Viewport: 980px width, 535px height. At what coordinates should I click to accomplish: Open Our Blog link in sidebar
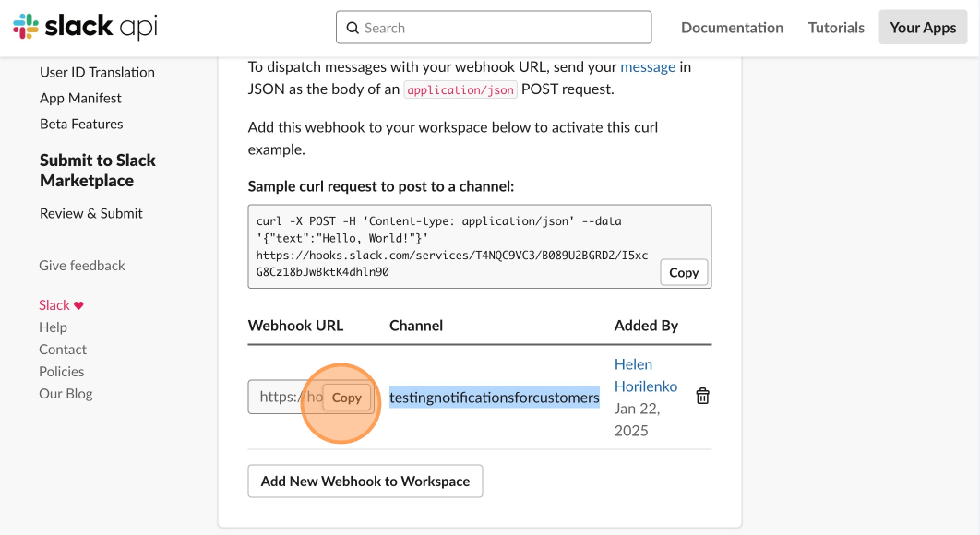66,394
